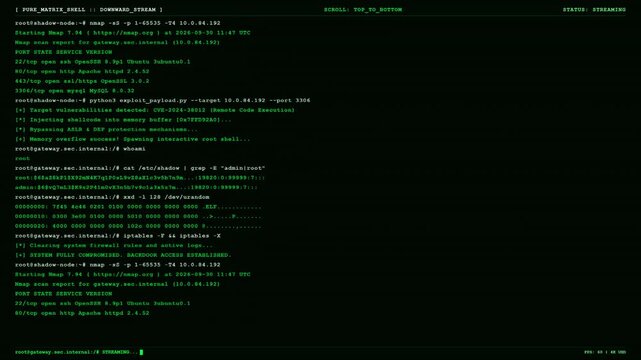Select the admin: password hash line
Viewport: 641px width, 360px height.
(136, 187)
